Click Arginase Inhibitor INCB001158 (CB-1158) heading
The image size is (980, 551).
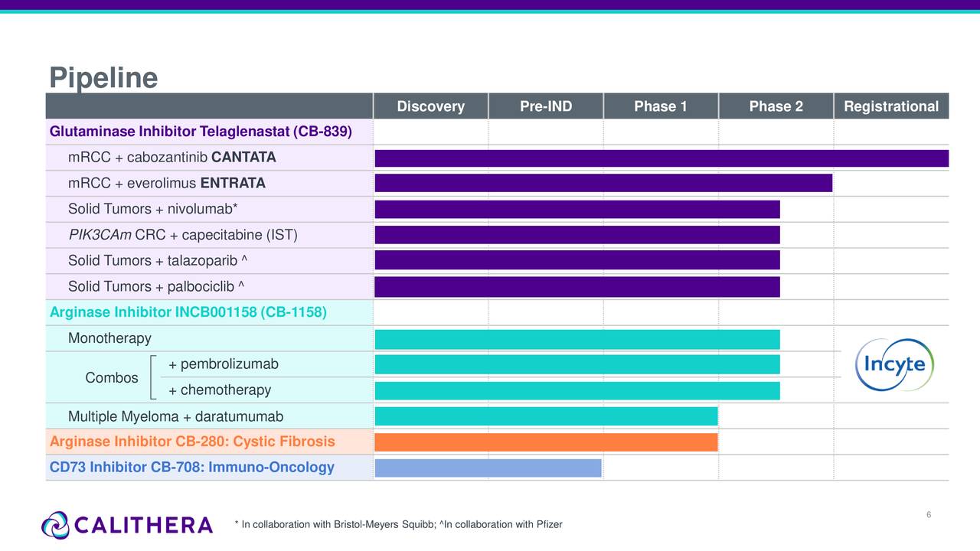188,312
